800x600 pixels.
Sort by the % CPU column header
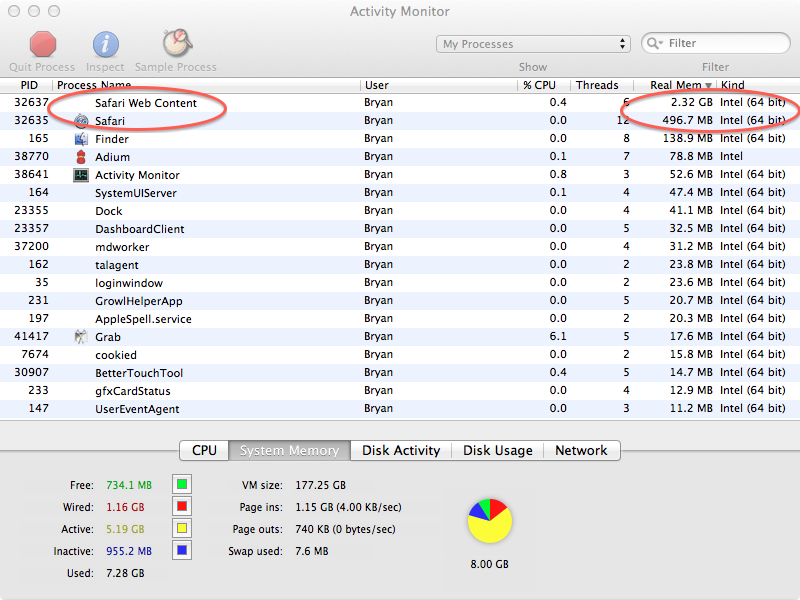[539, 85]
